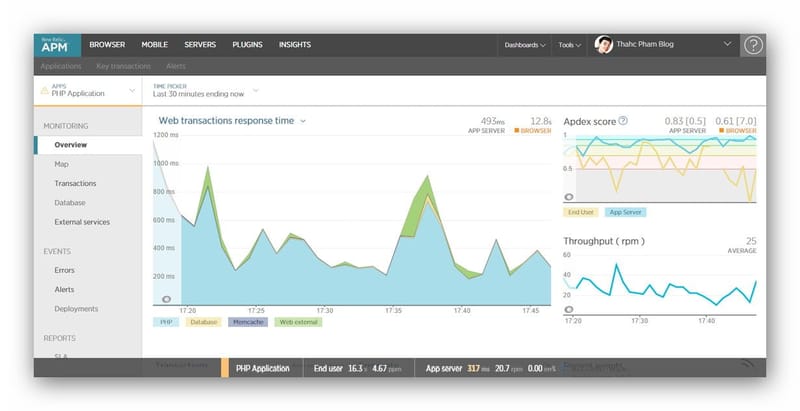800x411 pixels.
Task: Open the Tools dropdown
Action: (x=569, y=45)
